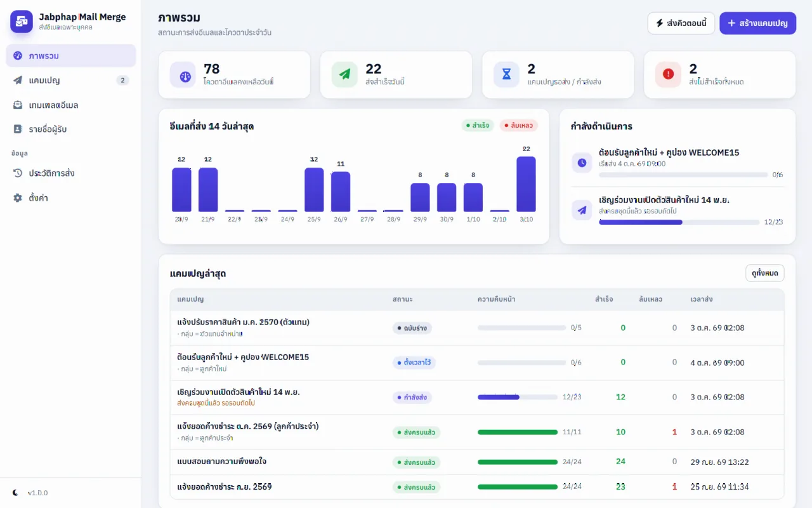Click the dashboard gauge icon beside ภาพรวม
This screenshot has height=508, width=812.
[x=18, y=56]
